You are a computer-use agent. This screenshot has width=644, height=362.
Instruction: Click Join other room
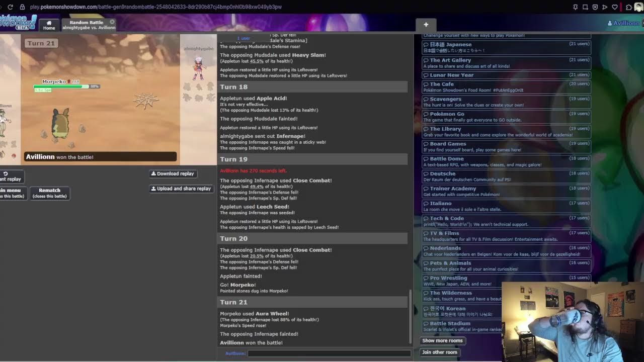[x=440, y=352]
